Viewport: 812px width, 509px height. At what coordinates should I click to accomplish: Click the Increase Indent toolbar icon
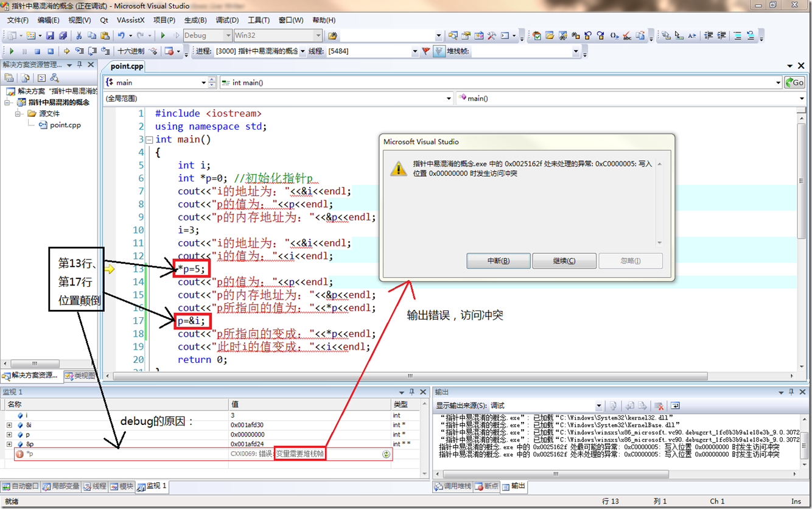723,35
